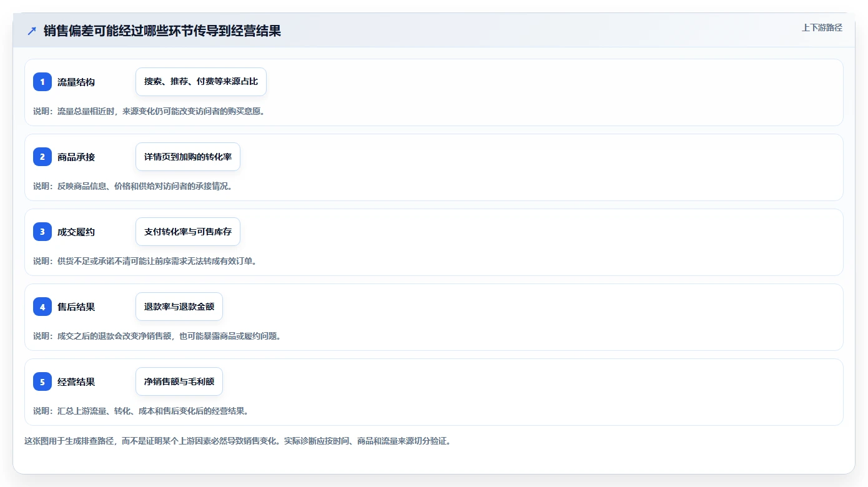Select the 流量结构 step title
This screenshot has width=868, height=487.
(x=76, y=82)
